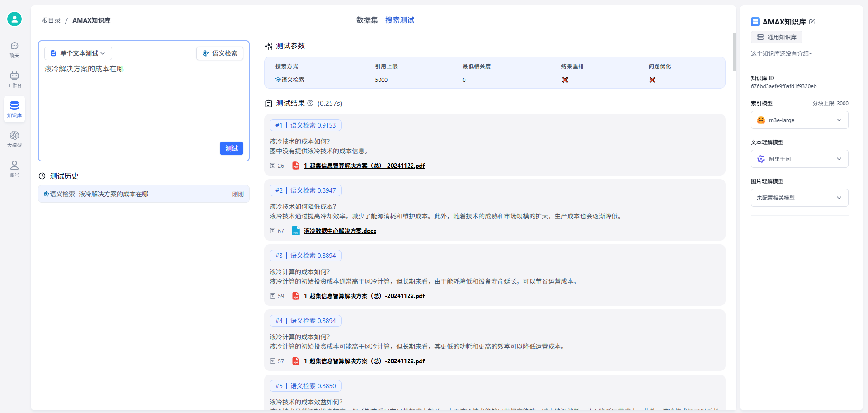The image size is (868, 413).
Task: Click the #2 语义检索 0.8947 score badge
Action: [306, 190]
